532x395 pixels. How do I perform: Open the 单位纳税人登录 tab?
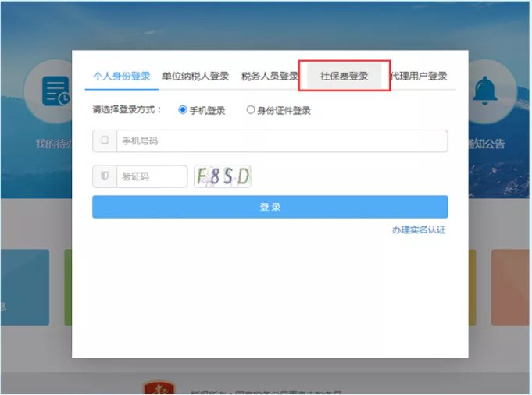[x=195, y=77]
